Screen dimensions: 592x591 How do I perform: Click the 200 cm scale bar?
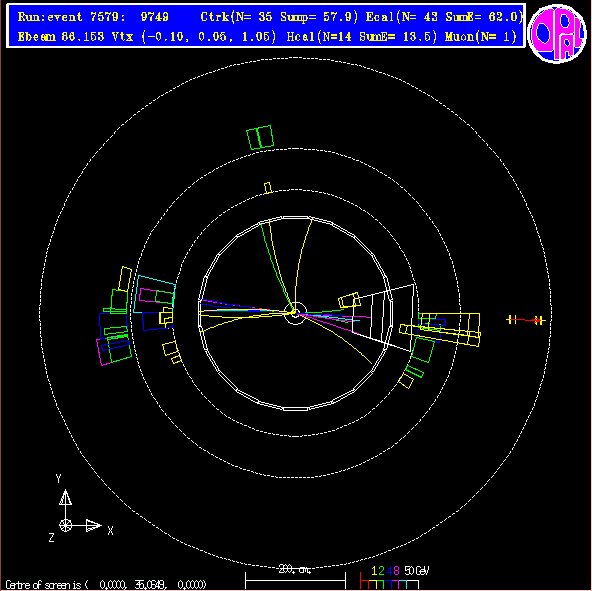point(295,577)
